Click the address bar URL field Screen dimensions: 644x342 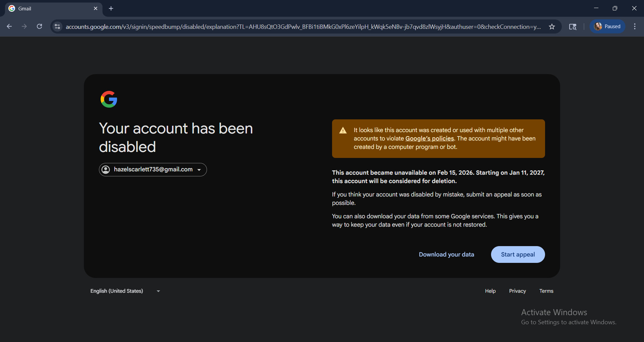[302, 26]
